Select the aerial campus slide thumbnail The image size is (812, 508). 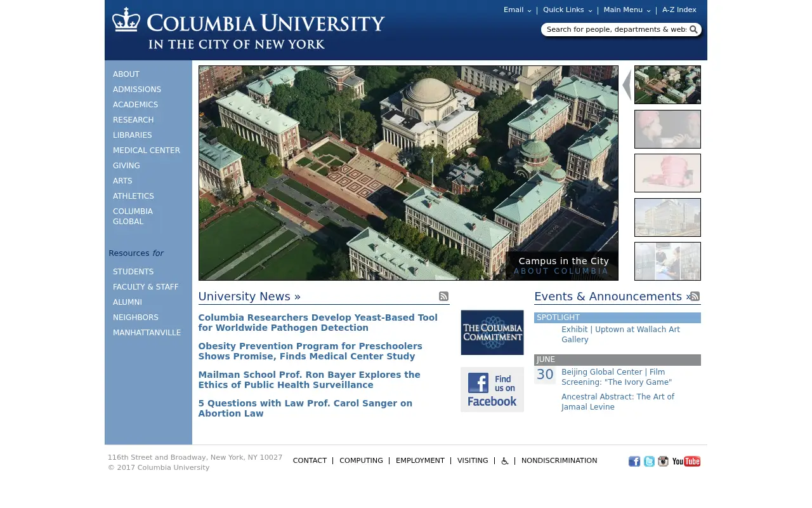click(x=667, y=84)
